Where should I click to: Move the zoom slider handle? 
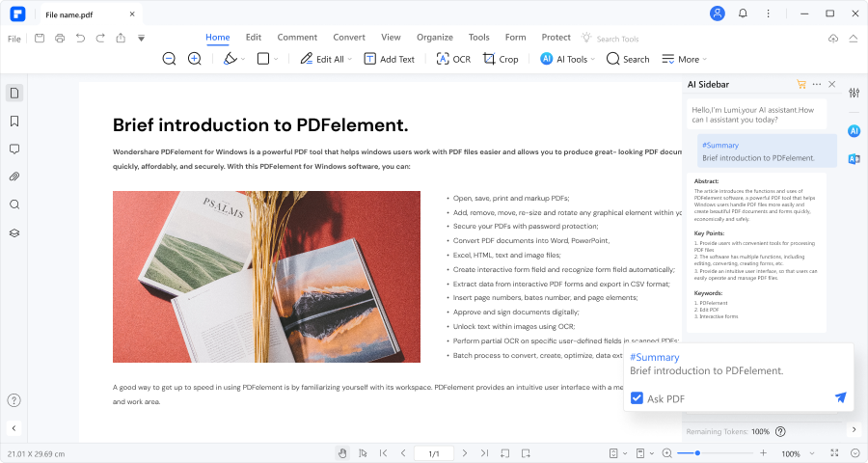pyautogui.click(x=697, y=453)
